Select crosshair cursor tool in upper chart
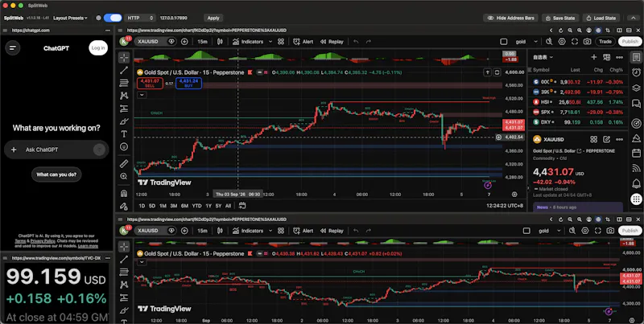 (124, 57)
